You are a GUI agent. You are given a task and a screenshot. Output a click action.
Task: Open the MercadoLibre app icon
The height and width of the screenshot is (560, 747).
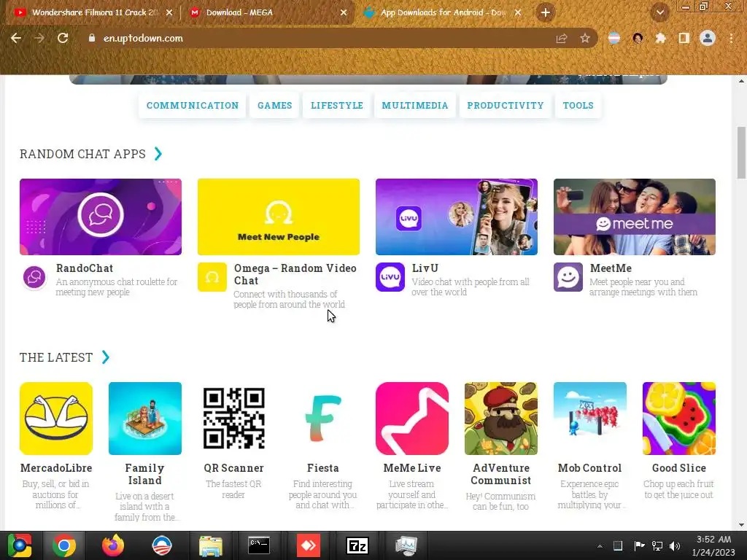tap(56, 418)
